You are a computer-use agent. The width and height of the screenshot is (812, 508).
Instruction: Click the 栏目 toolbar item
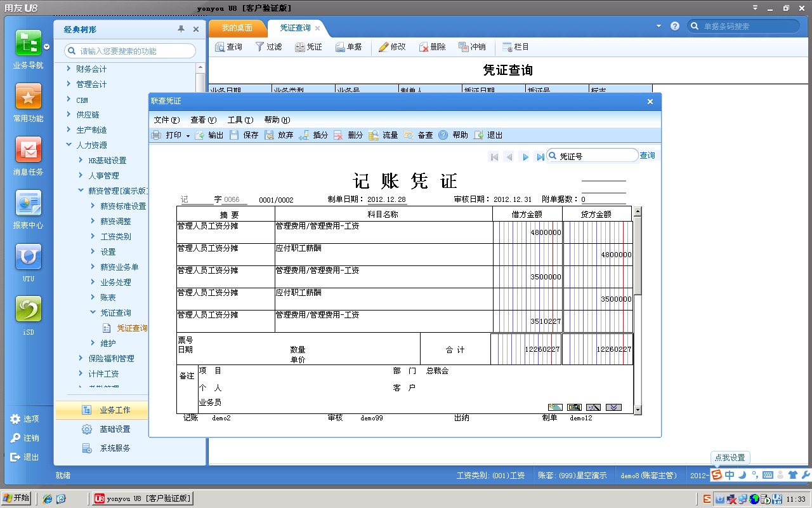point(516,47)
